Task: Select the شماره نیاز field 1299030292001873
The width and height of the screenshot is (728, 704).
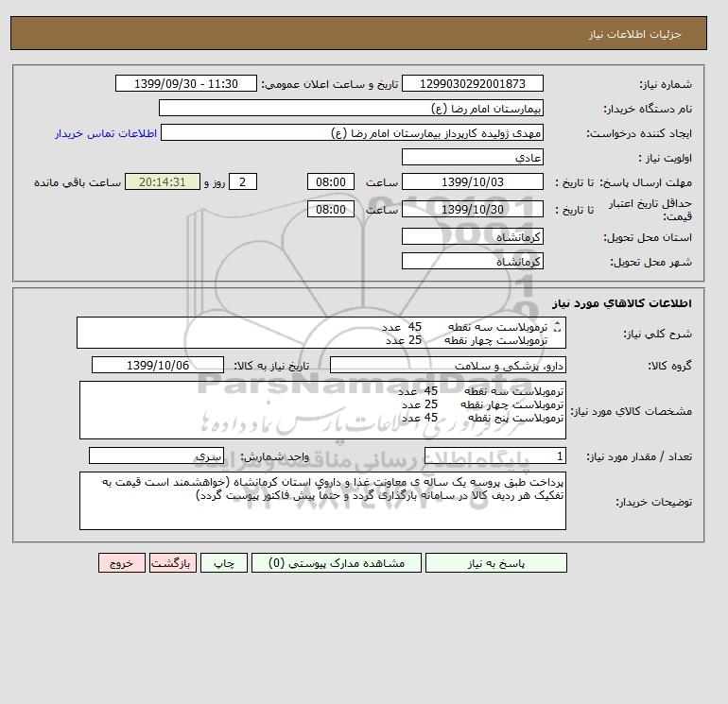Action: tap(472, 83)
